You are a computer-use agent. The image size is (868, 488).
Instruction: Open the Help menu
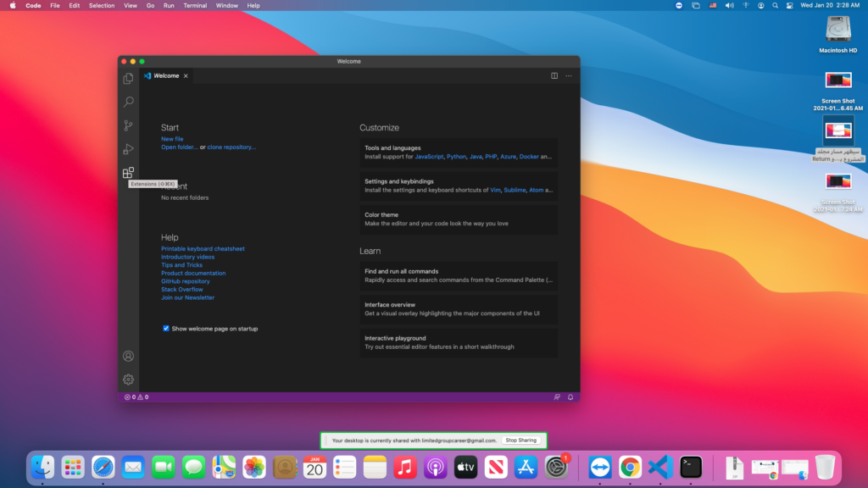coord(253,6)
